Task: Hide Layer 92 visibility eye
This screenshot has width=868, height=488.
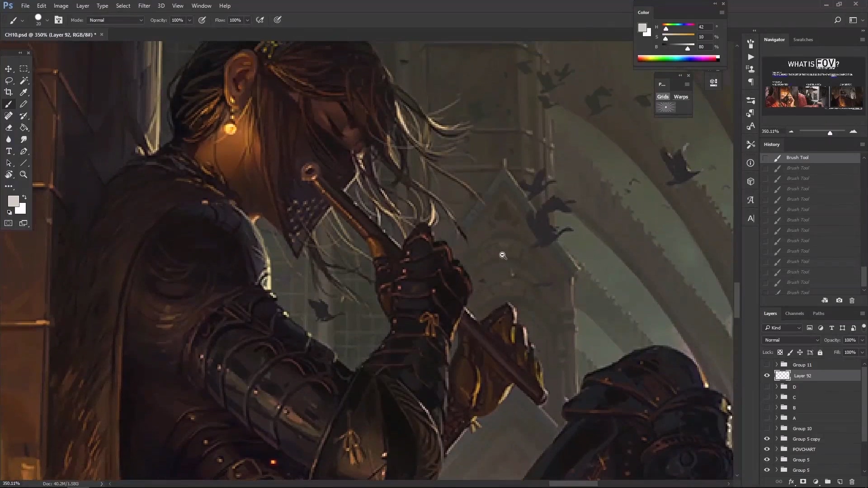Action: [767, 375]
